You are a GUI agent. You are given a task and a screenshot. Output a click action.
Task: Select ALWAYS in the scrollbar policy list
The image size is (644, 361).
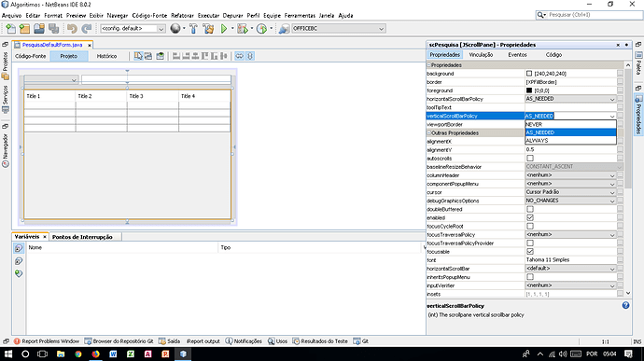click(571, 141)
